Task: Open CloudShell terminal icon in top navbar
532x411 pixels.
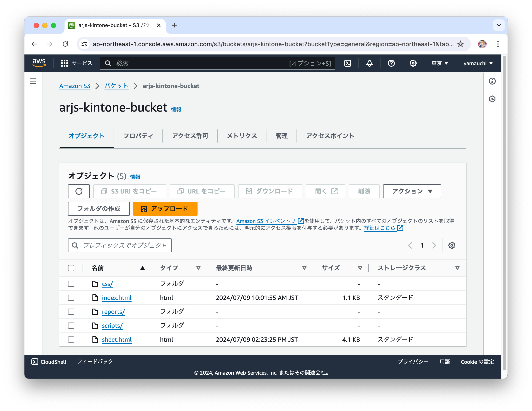Action: tap(348, 63)
